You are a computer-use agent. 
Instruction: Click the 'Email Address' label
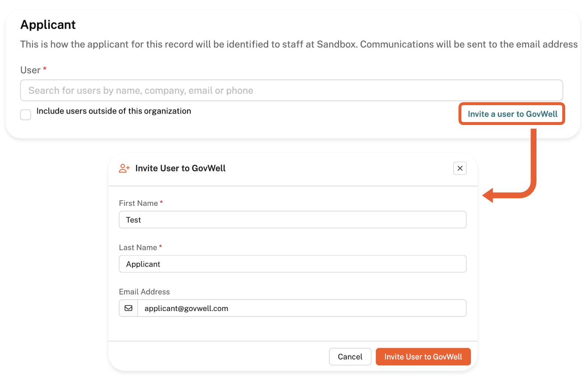tap(144, 292)
